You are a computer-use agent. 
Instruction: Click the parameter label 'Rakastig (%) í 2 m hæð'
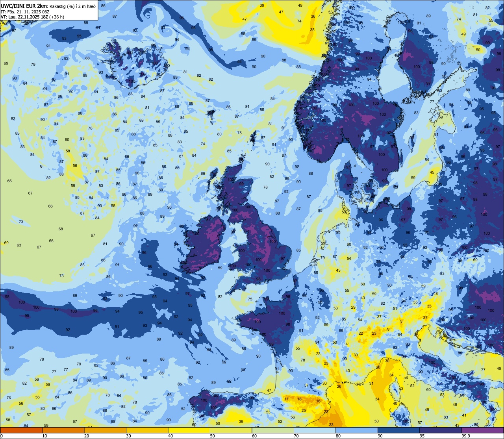[x=72, y=6]
